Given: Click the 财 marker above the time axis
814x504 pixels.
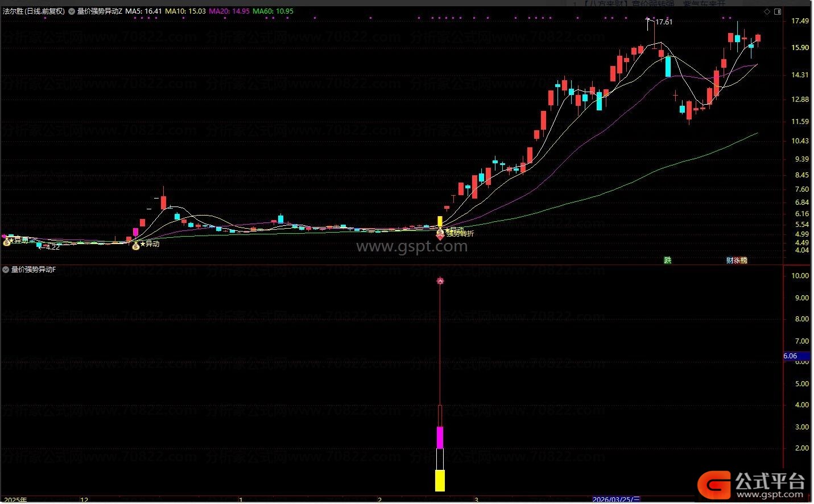Looking at the screenshot, I should pos(730,261).
